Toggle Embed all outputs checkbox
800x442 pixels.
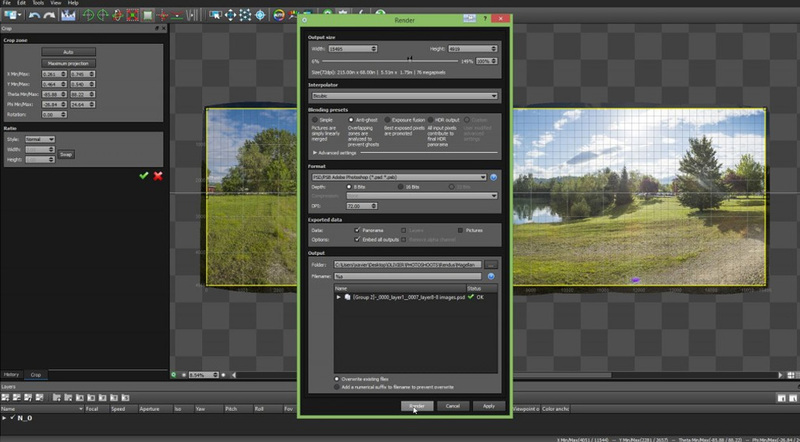(357, 239)
